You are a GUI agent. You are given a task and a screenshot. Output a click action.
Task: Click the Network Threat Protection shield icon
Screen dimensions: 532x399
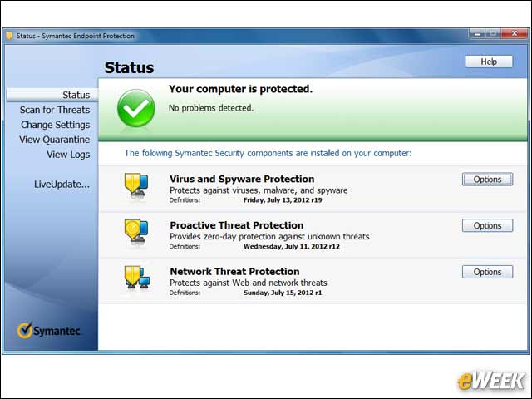pos(136,277)
